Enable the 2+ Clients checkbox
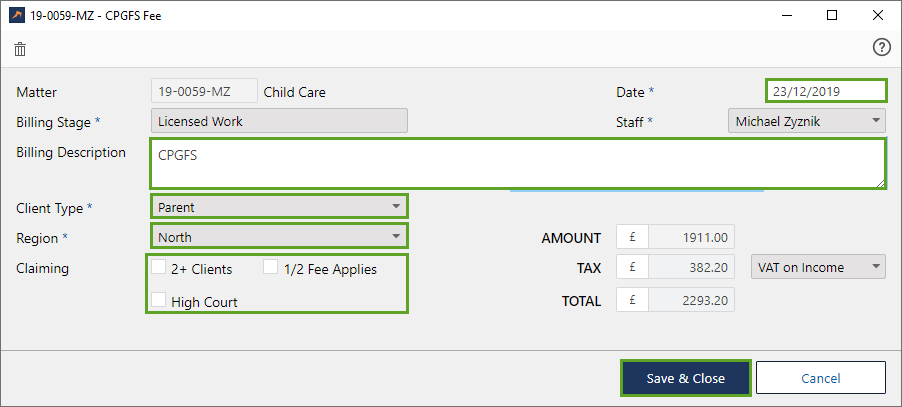 [158, 268]
